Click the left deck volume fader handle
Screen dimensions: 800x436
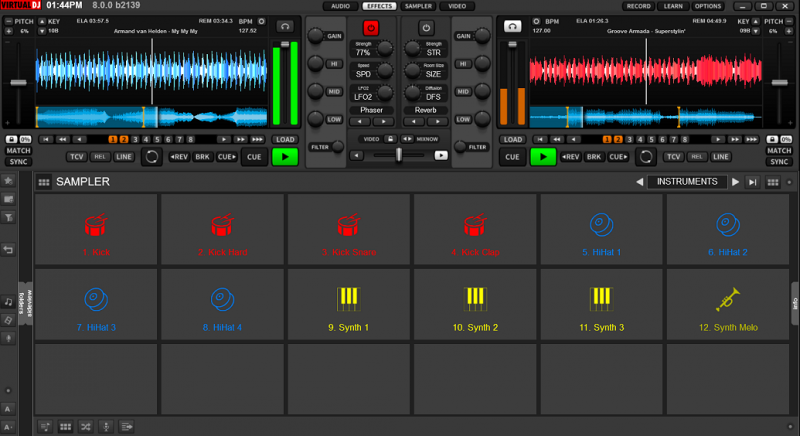pyautogui.click(x=285, y=44)
